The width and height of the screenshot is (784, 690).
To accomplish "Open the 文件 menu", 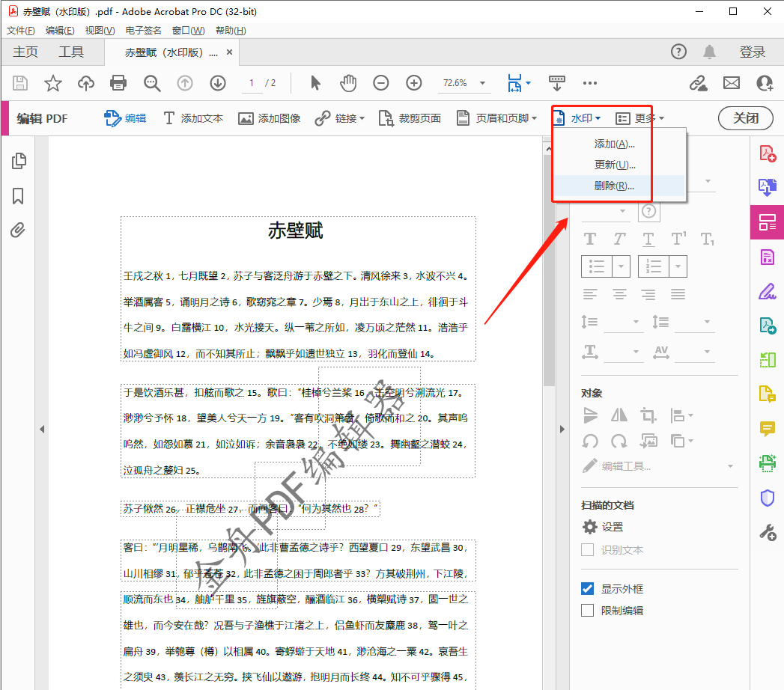I will click(x=20, y=31).
